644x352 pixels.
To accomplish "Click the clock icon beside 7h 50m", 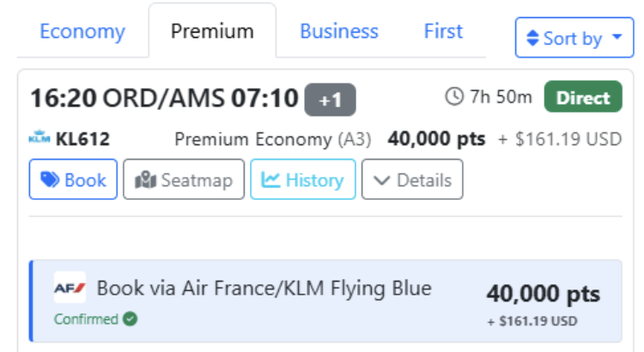I will [454, 97].
